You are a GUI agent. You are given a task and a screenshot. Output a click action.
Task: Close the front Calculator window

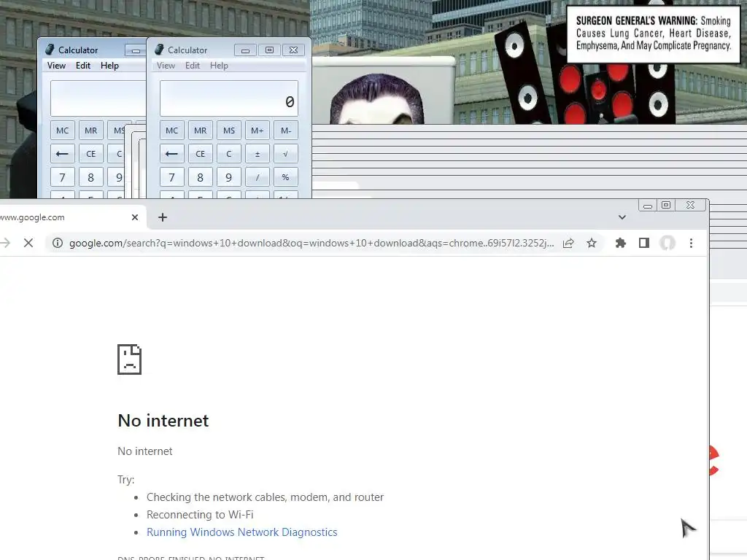click(293, 50)
